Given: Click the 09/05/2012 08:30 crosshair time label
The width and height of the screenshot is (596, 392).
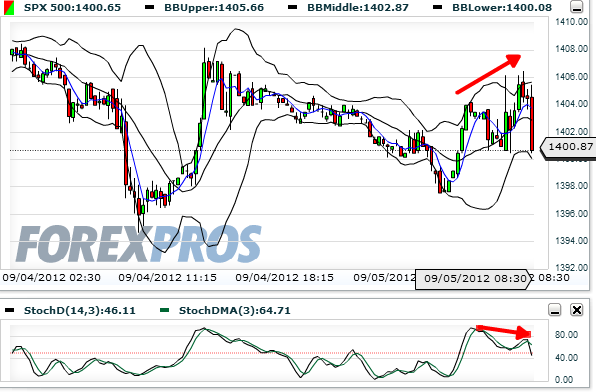Looking at the screenshot, I should pos(472,279).
